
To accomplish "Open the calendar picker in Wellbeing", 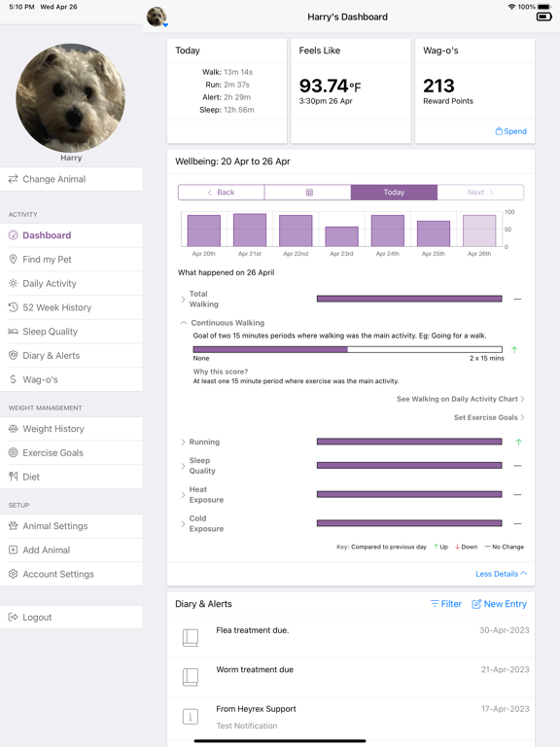I will tap(307, 193).
